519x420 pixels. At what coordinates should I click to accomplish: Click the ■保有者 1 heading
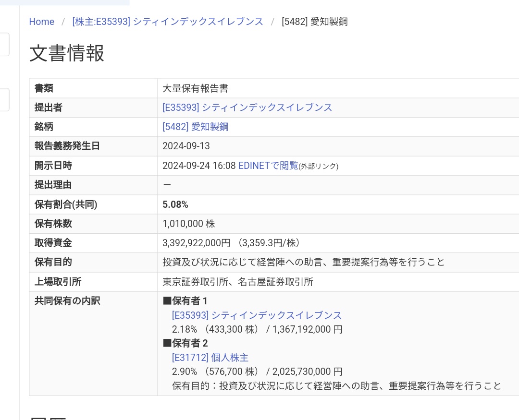point(185,301)
